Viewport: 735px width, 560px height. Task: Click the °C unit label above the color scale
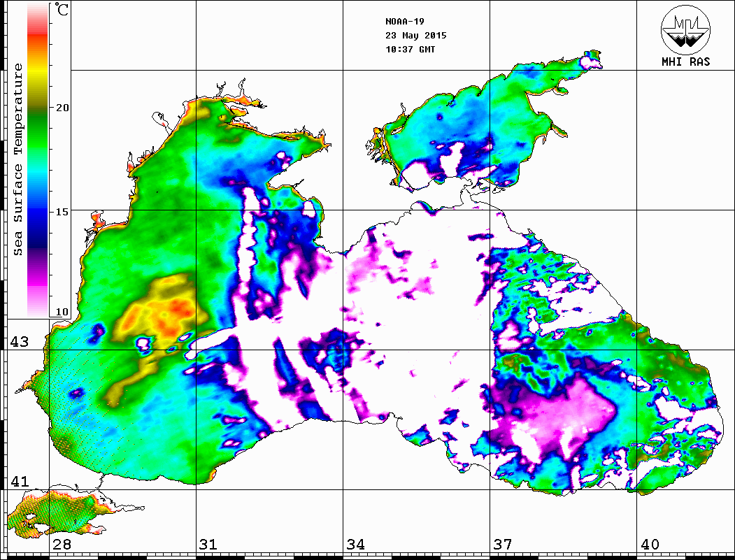pos(62,10)
